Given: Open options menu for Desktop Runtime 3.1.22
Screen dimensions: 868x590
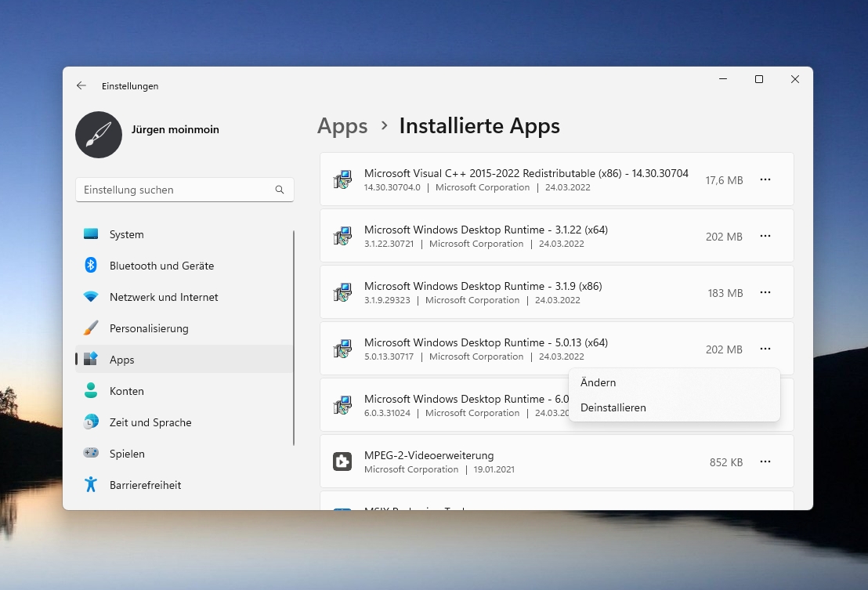Looking at the screenshot, I should (765, 237).
